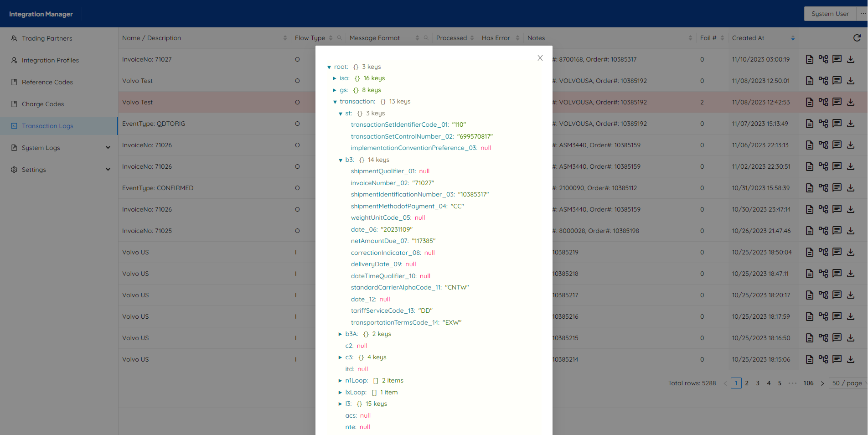This screenshot has width=868, height=435.
Task: Click the refresh icon above the table
Action: tap(857, 38)
